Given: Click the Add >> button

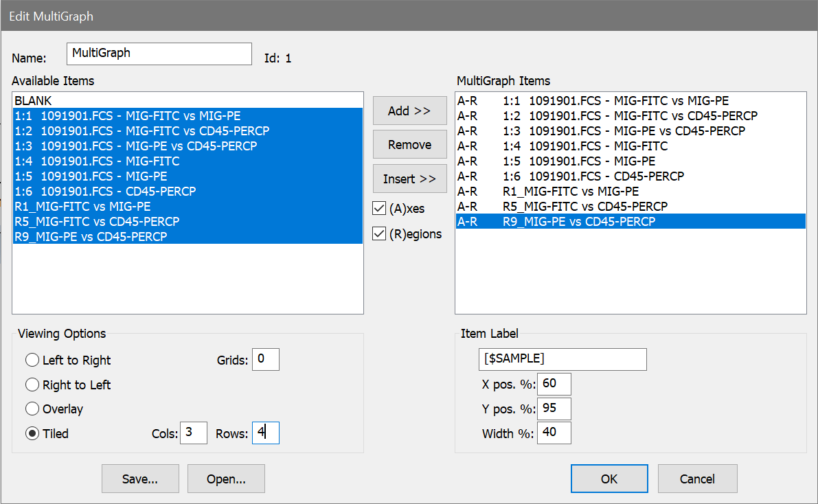Looking at the screenshot, I should [x=409, y=111].
